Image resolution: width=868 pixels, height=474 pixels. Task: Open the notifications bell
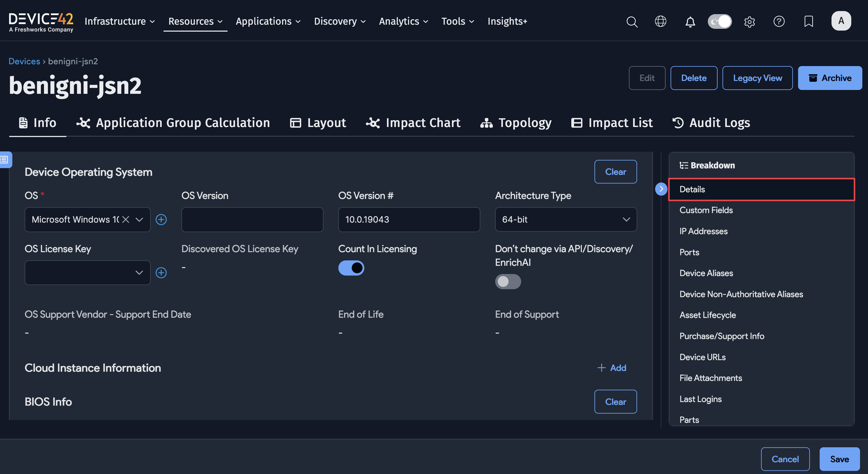click(x=690, y=22)
